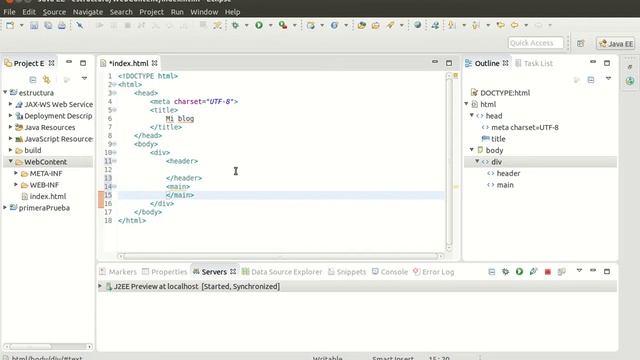The image size is (640, 360).
Task: Expand the primeraPrueba project
Action: [x=5, y=207]
